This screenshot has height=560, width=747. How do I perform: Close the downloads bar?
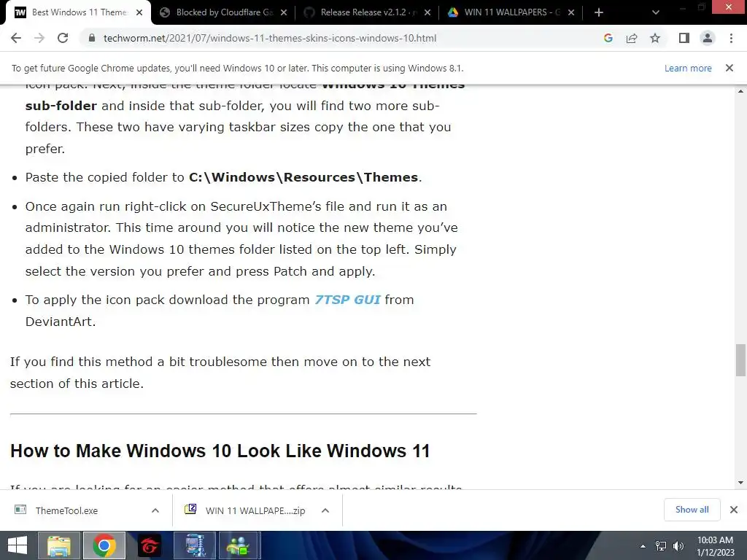[734, 510]
